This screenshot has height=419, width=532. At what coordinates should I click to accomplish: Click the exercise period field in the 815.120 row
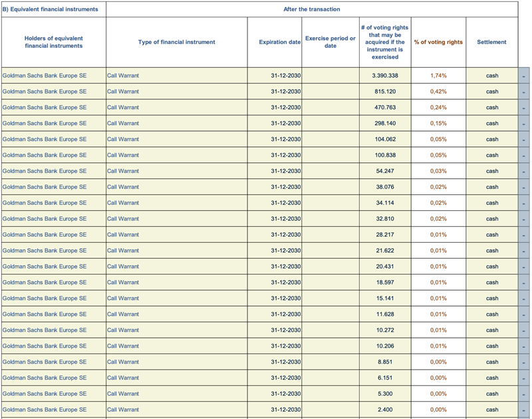(x=331, y=92)
